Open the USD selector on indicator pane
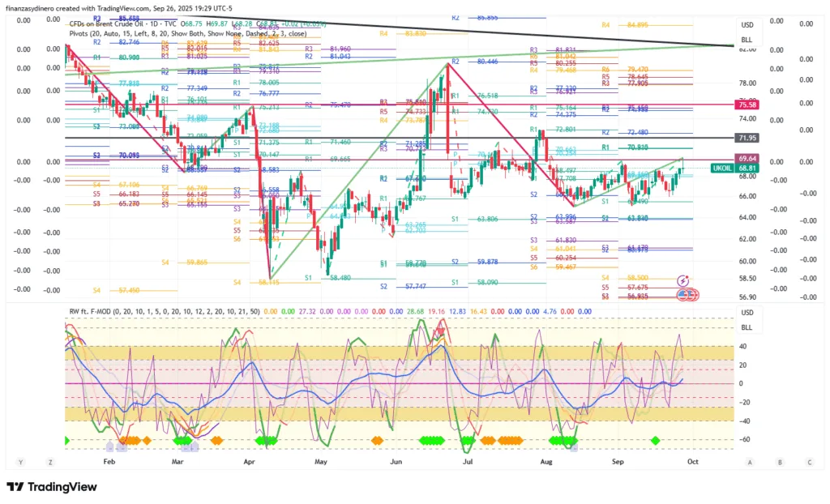 [747, 314]
